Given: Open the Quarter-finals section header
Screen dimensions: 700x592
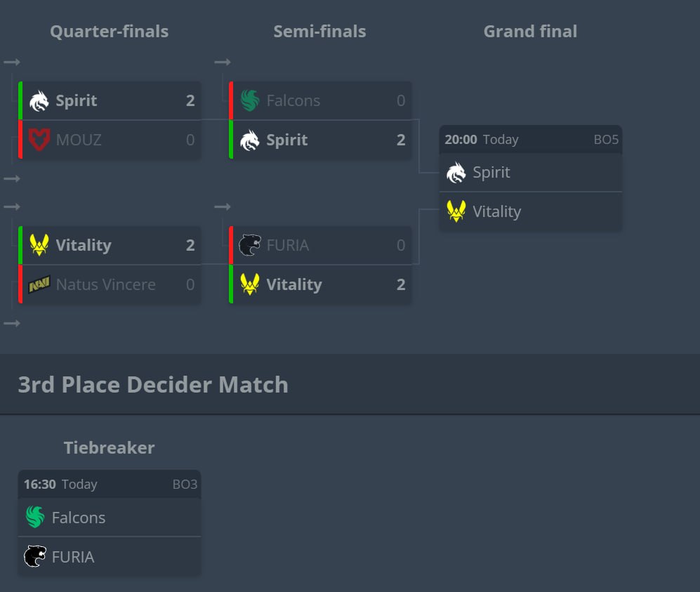Looking at the screenshot, I should click(109, 31).
